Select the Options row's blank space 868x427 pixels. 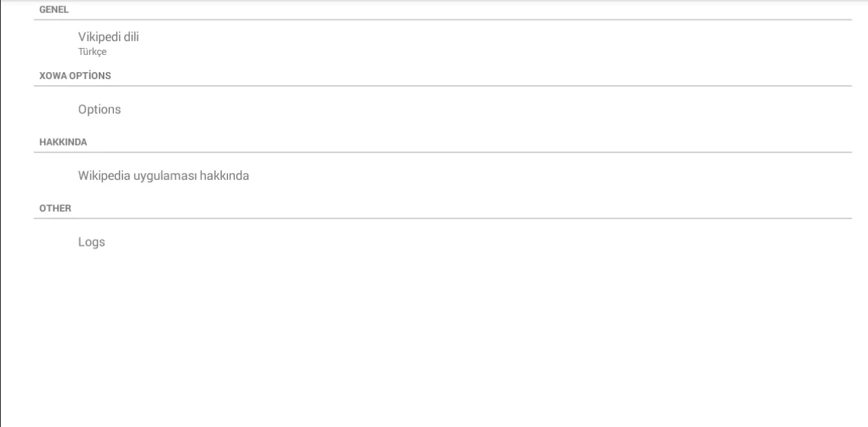pyautogui.click(x=481, y=109)
